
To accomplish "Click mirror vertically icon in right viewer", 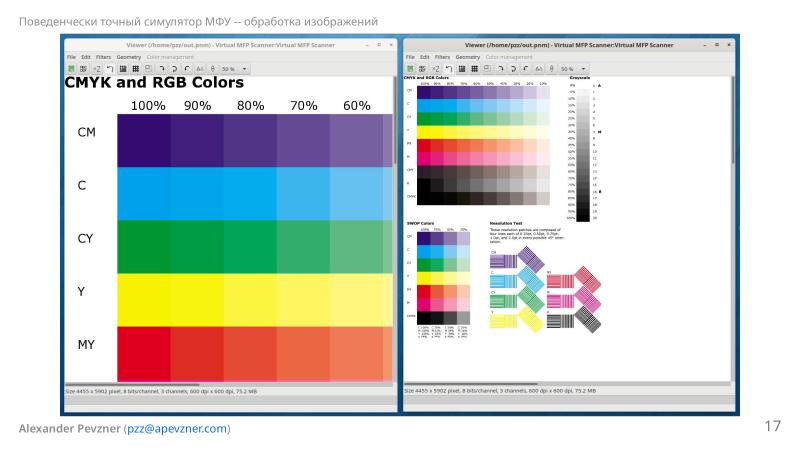I will pyautogui.click(x=551, y=69).
